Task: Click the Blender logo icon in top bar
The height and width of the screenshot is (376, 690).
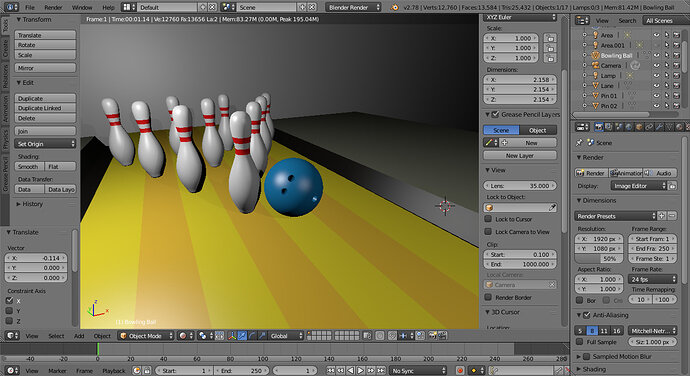Action: point(395,7)
